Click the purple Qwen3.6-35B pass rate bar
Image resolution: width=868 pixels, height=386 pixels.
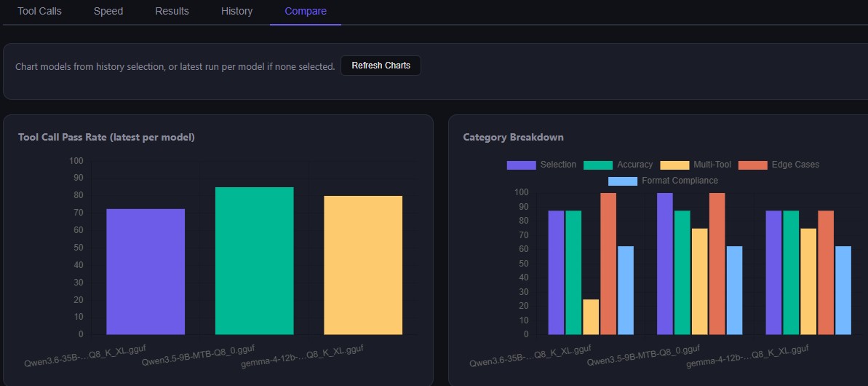[146, 272]
